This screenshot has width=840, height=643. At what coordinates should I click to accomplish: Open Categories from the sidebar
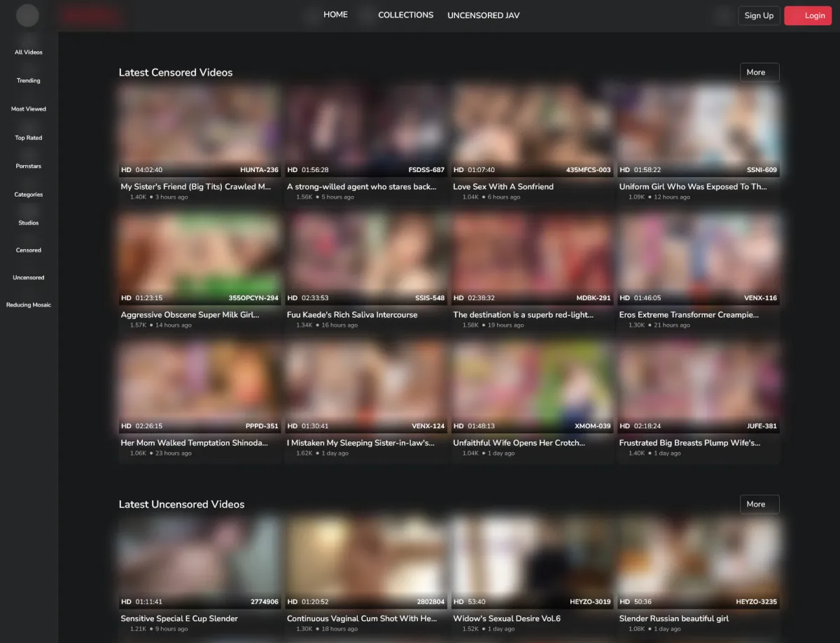point(29,195)
